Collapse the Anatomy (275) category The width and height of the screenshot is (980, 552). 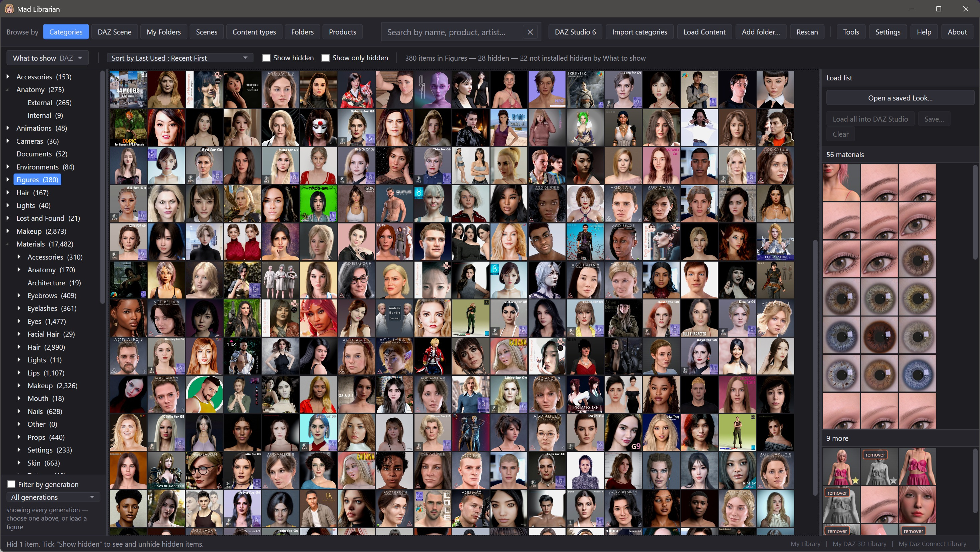pyautogui.click(x=8, y=90)
